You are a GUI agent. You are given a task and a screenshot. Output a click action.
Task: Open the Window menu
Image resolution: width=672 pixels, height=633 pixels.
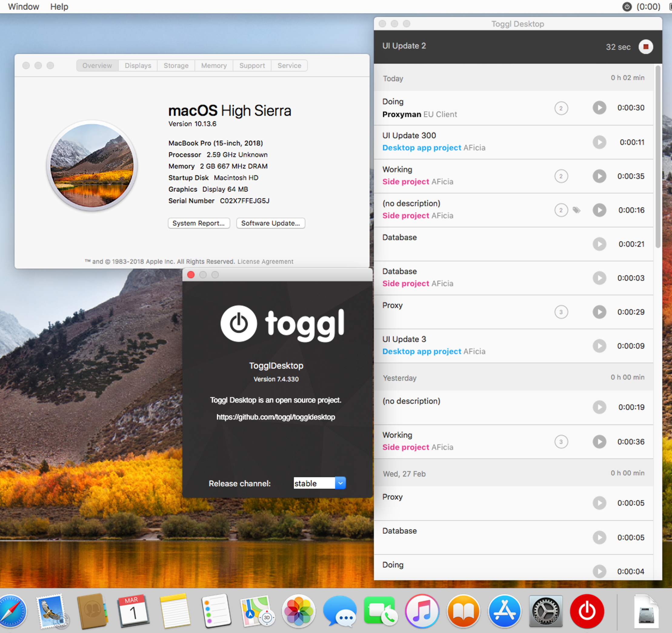click(x=23, y=7)
